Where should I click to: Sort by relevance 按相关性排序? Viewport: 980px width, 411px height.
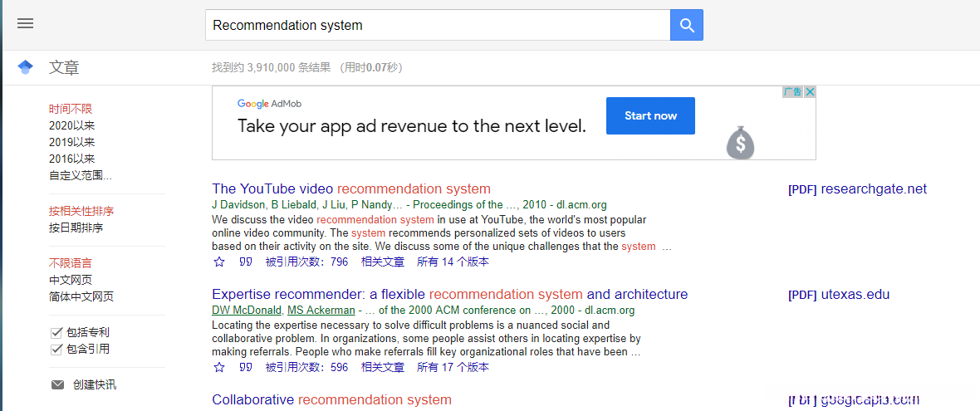pos(81,211)
